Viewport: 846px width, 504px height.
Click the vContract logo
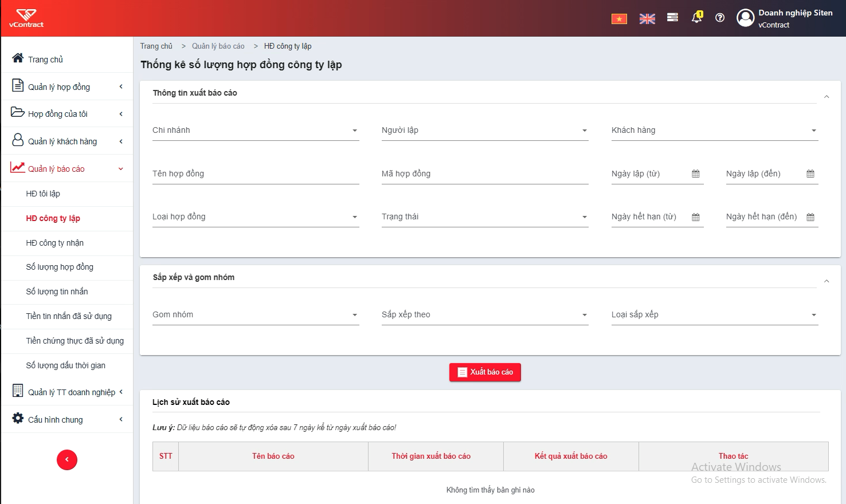pyautogui.click(x=26, y=18)
